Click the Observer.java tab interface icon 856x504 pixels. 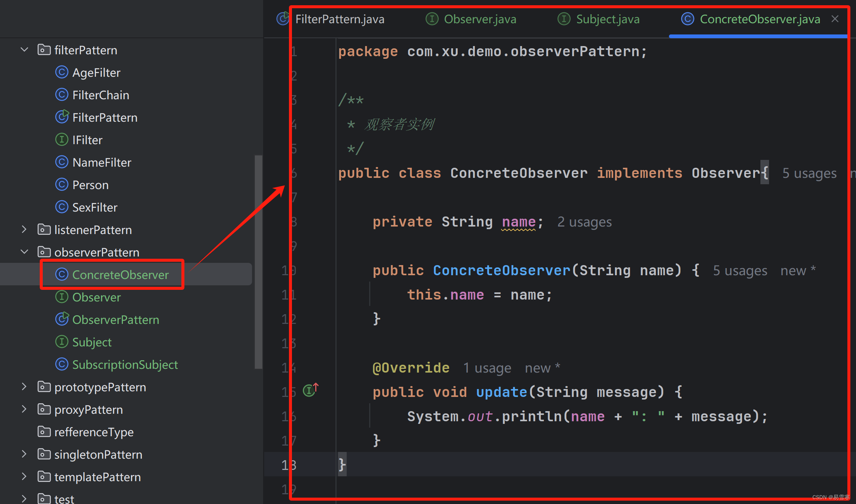pyautogui.click(x=432, y=19)
